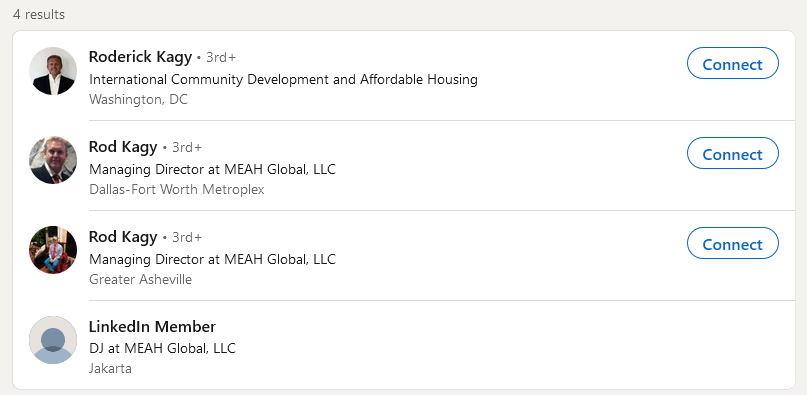Click the Asheville-based Rod Kagy's profile photo

pos(53,250)
